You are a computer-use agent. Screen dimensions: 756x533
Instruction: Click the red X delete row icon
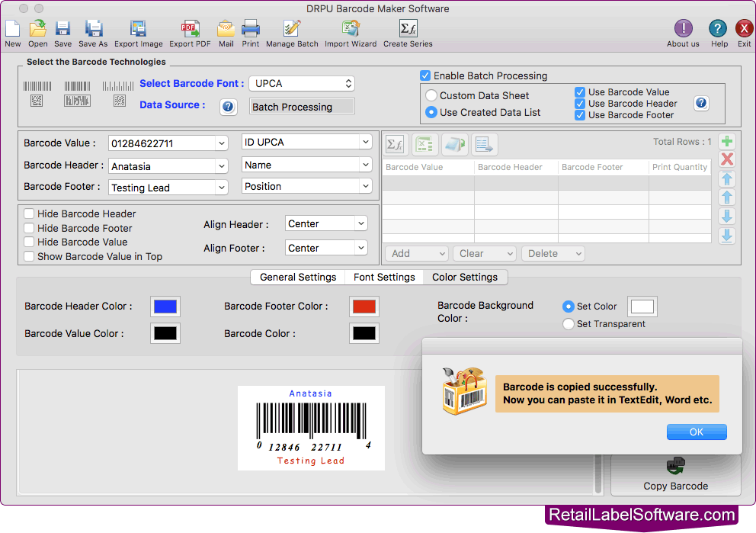tap(727, 159)
